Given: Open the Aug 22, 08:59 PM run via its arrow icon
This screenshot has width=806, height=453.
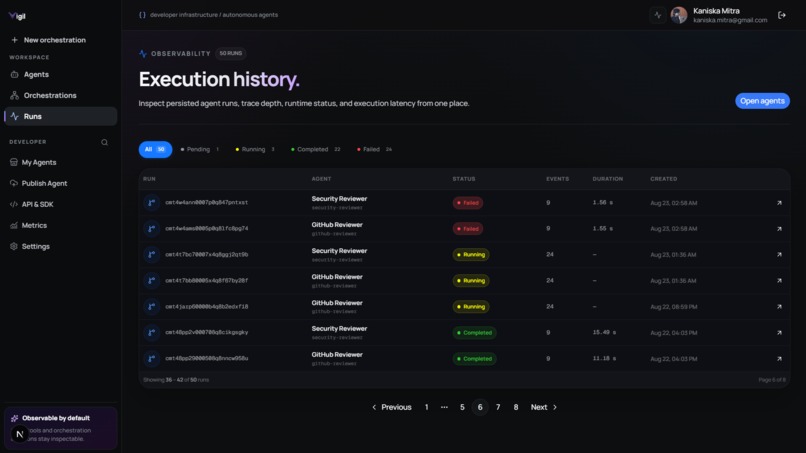Looking at the screenshot, I should click(779, 306).
